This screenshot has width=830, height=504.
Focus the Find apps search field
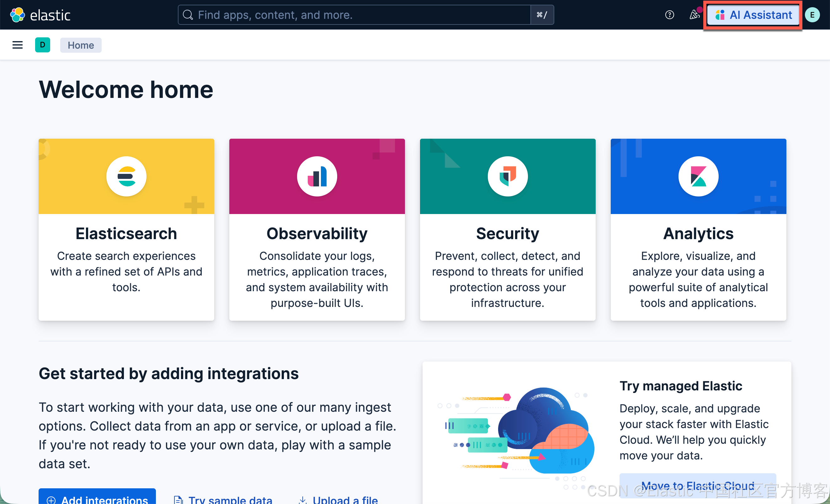[x=354, y=15]
